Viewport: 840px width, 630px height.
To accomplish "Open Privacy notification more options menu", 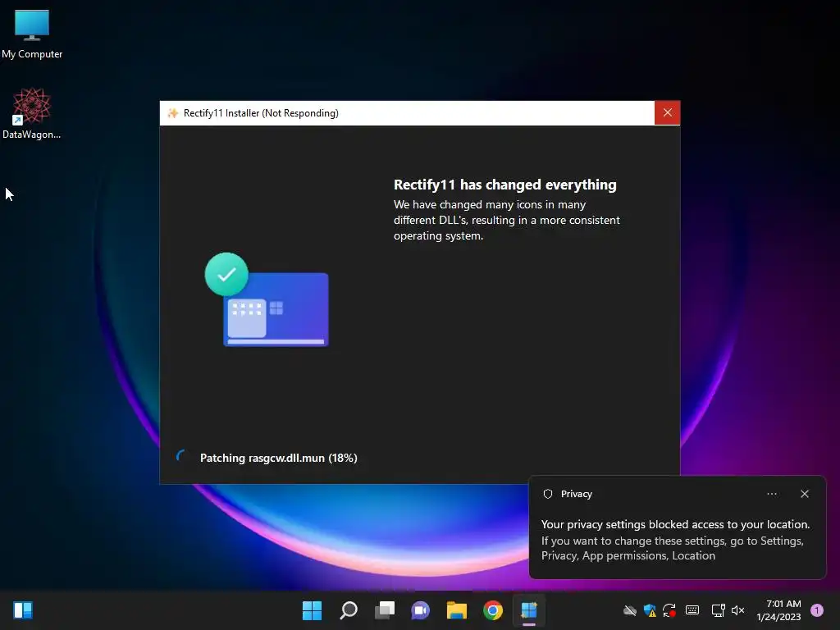I will tap(771, 494).
